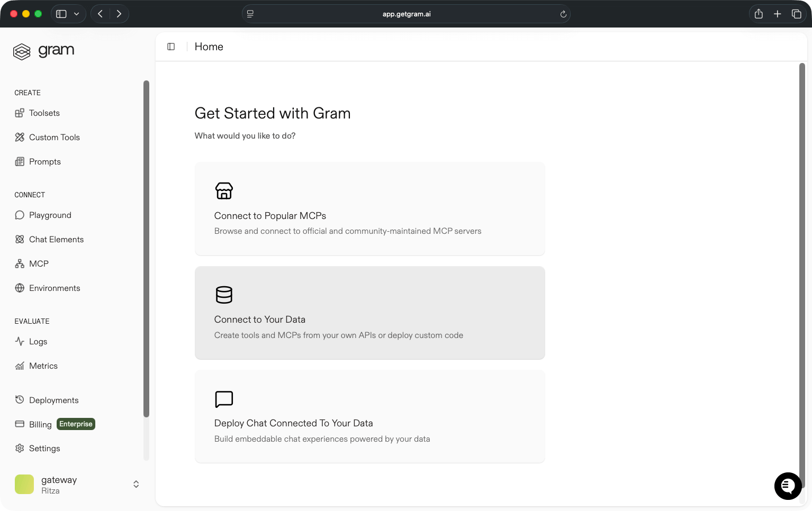This screenshot has width=812, height=511.
Task: Toggle the sidebar collapse control near Home
Action: (x=171, y=47)
